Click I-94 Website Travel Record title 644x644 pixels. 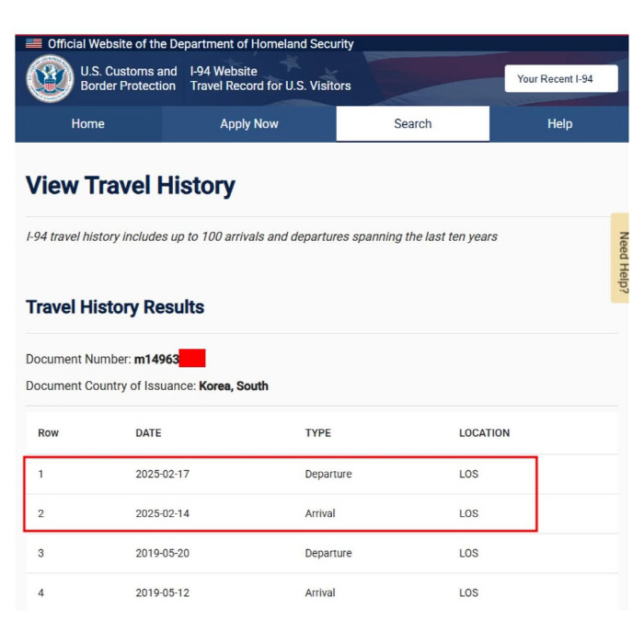pos(270,78)
